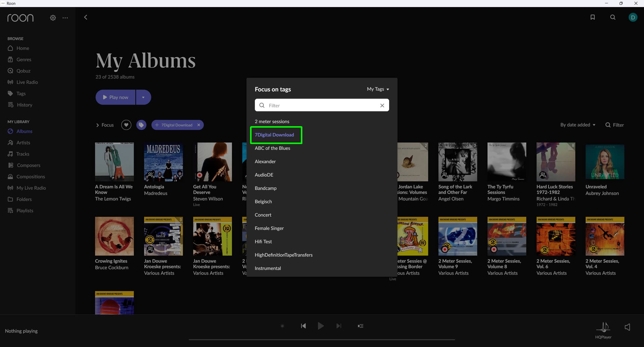Open the Antologia Madredeus album cover
This screenshot has width=644, height=347.
click(x=163, y=162)
